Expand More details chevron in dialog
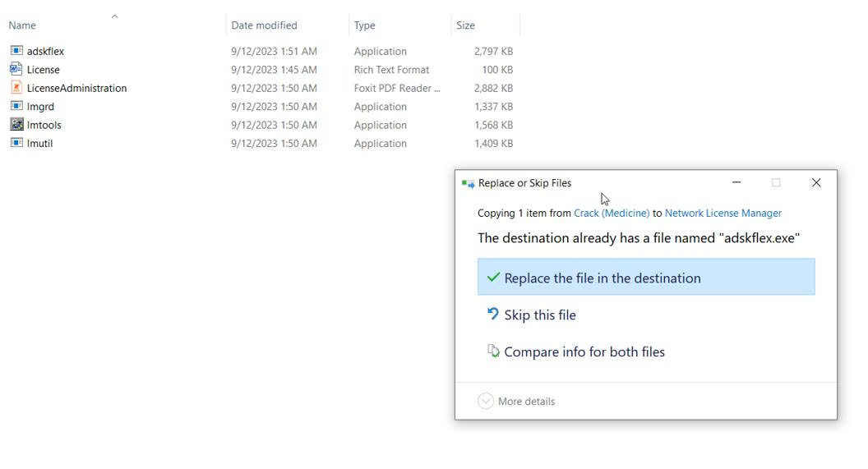This screenshot has height=469, width=868. click(x=486, y=401)
